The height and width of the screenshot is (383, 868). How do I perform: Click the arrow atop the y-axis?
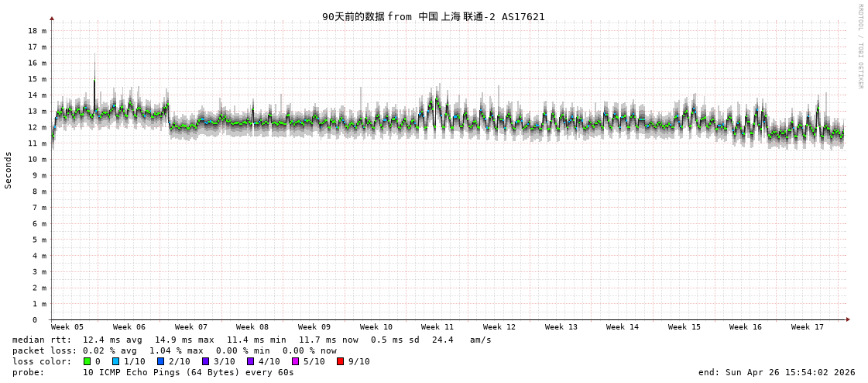(52, 18)
